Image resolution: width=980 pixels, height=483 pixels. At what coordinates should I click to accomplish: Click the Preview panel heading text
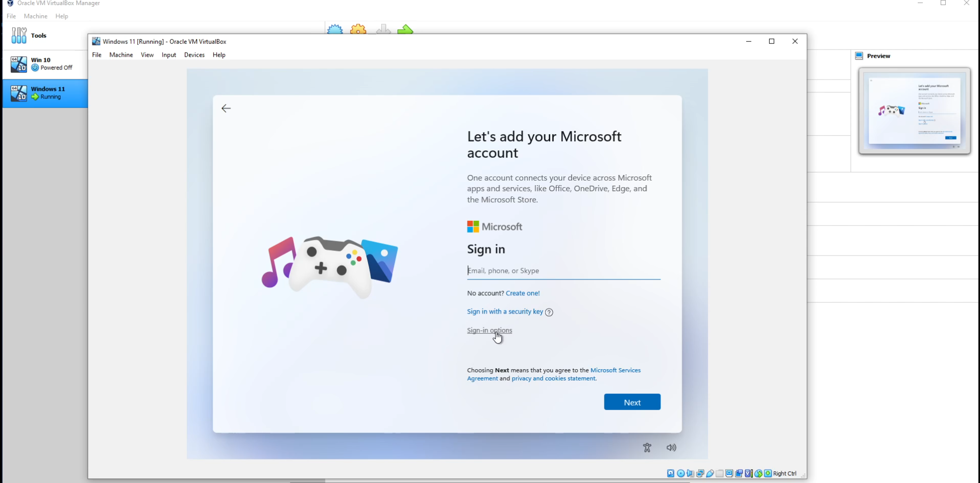878,56
